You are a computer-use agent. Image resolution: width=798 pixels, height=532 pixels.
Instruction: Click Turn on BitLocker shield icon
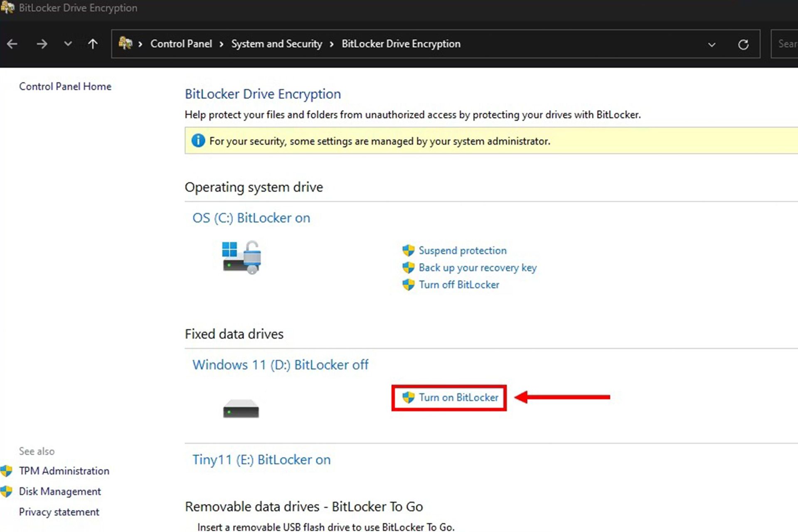coord(408,397)
